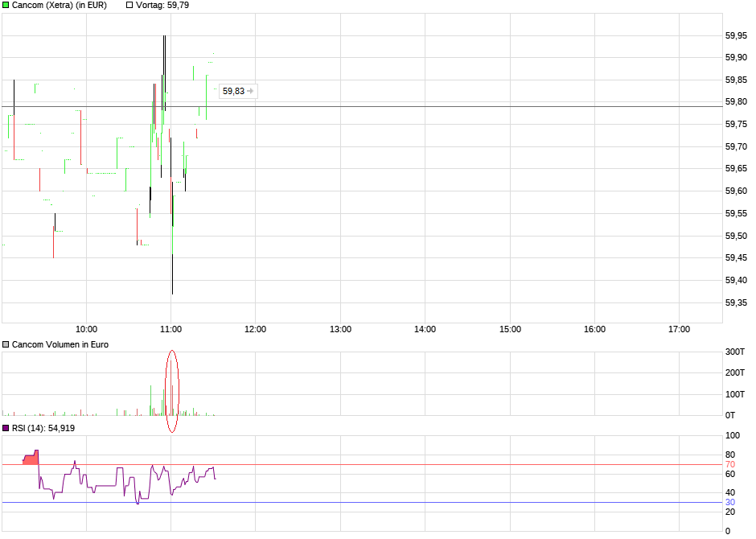The image size is (756, 539).
Task: Click the purple RSI (14) legend square
Action: pyautogui.click(x=6, y=428)
